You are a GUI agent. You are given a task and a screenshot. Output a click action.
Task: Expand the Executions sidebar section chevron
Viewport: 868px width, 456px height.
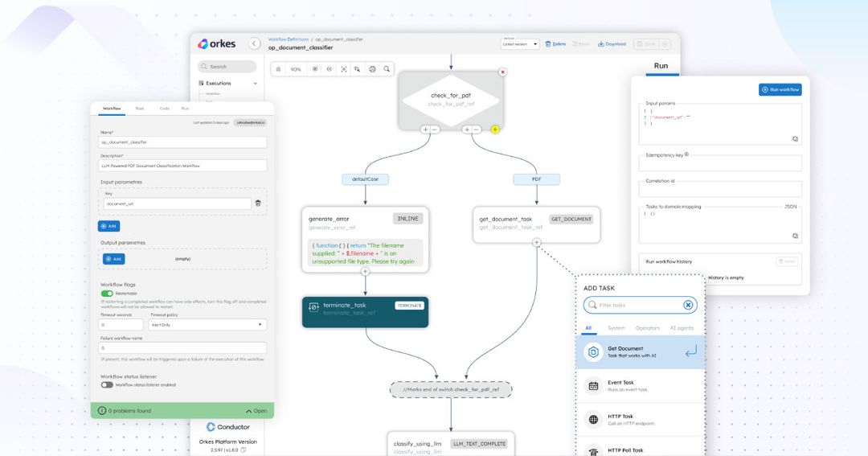click(x=256, y=83)
